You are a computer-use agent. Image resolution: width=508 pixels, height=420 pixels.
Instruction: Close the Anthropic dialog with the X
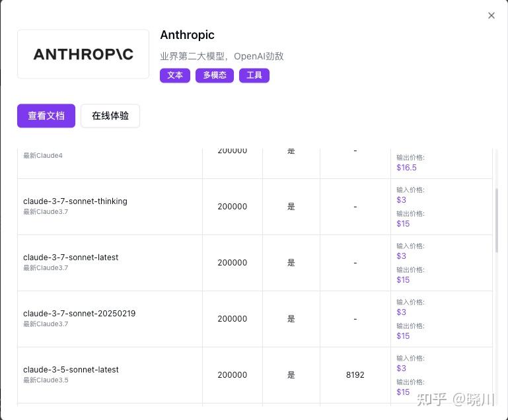tap(491, 16)
